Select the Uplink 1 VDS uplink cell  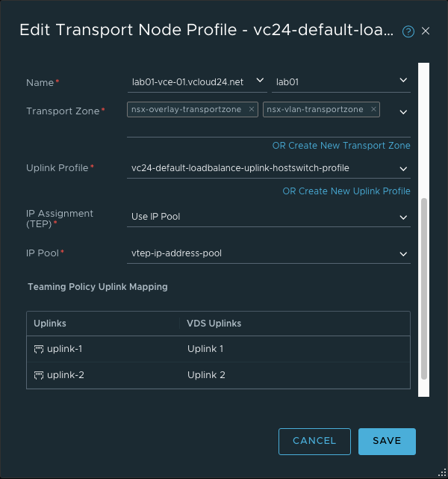[x=205, y=349]
